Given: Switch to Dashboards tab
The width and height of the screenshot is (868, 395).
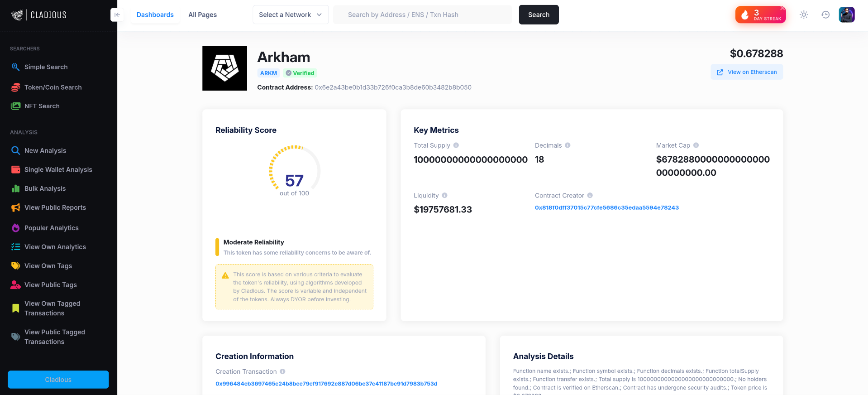Looking at the screenshot, I should coord(155,15).
